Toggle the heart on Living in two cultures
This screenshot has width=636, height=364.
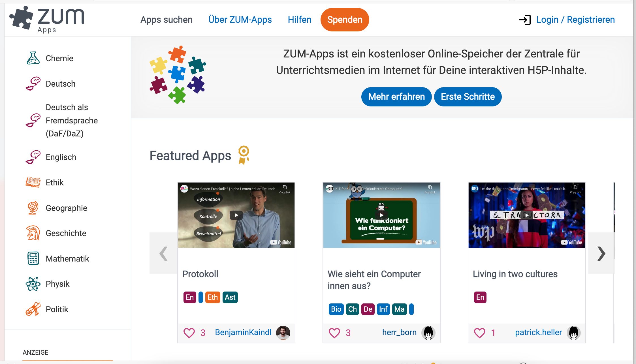click(x=480, y=333)
